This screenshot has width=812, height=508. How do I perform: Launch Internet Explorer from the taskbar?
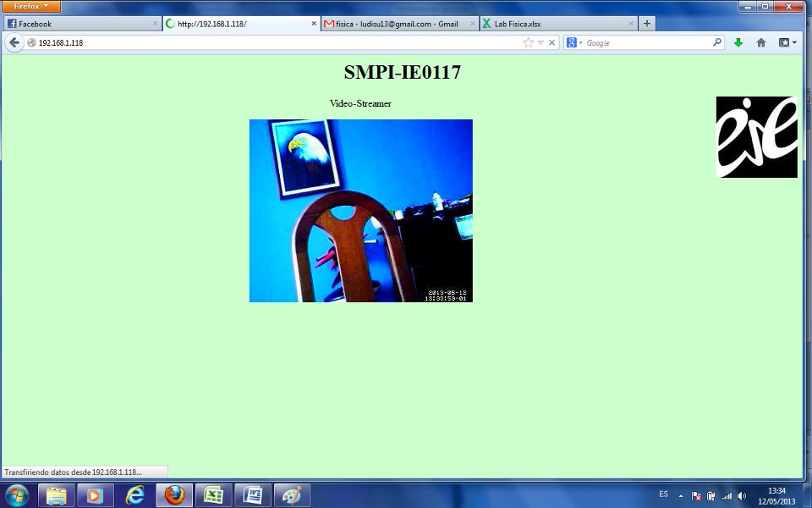pos(134,495)
